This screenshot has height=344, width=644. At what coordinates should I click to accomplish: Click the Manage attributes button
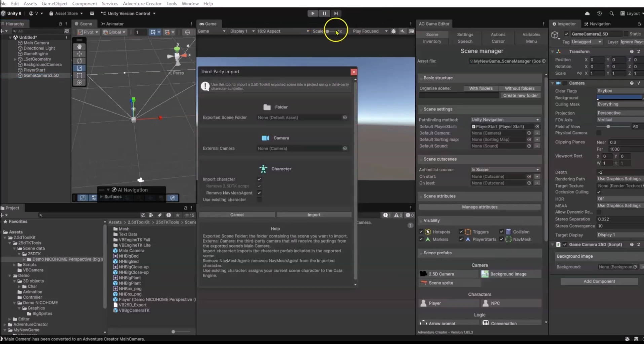[479, 207]
